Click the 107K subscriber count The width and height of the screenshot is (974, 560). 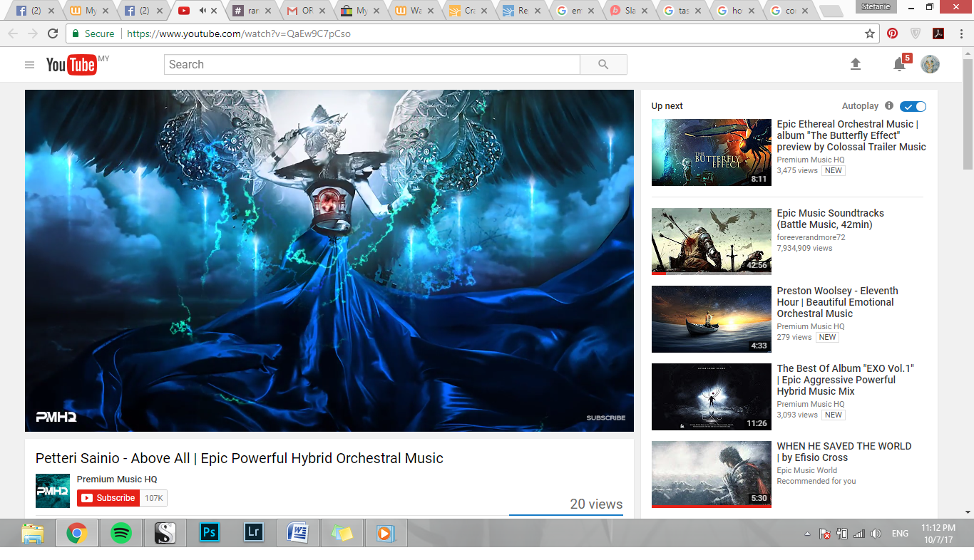154,498
